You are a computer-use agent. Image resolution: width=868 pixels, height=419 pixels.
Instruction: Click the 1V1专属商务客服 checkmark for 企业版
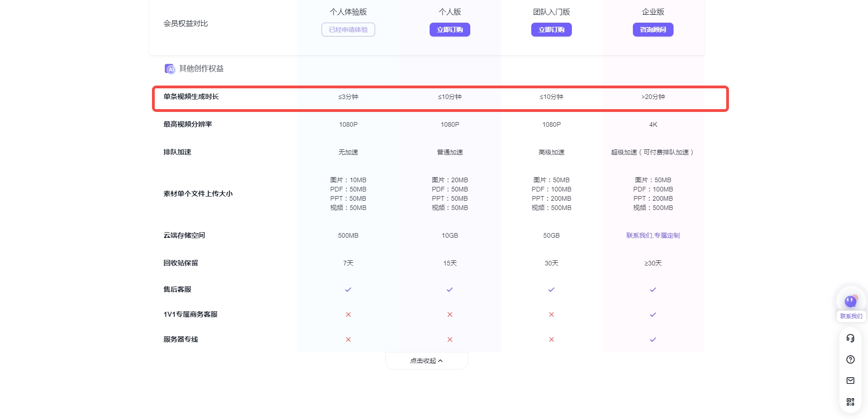coord(653,314)
